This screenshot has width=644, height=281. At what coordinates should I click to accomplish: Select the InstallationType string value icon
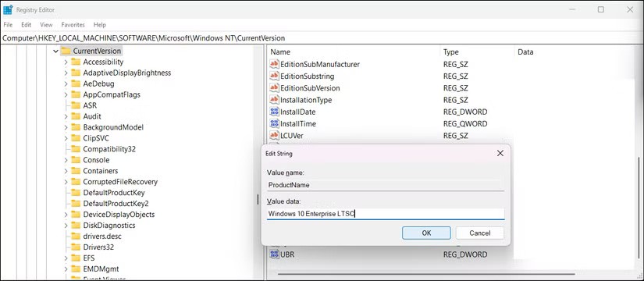coord(274,100)
